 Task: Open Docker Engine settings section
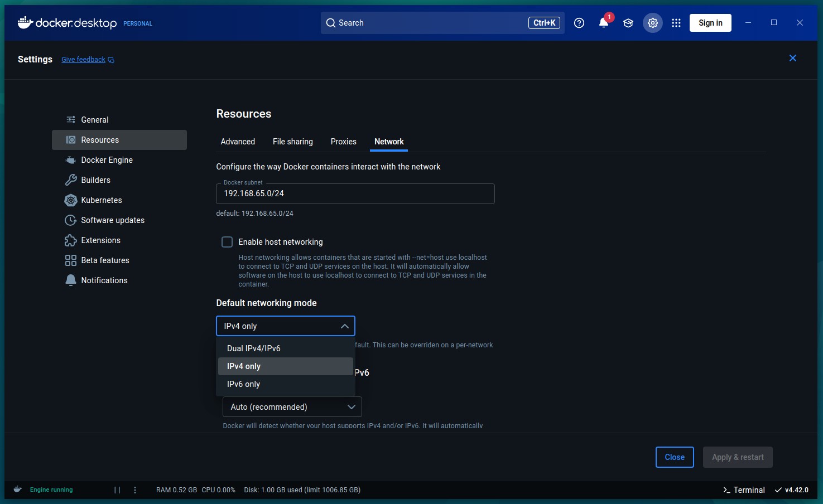[x=119, y=160]
